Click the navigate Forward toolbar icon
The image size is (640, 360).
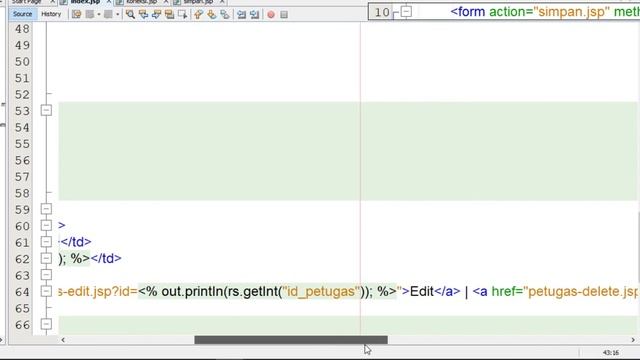108,14
